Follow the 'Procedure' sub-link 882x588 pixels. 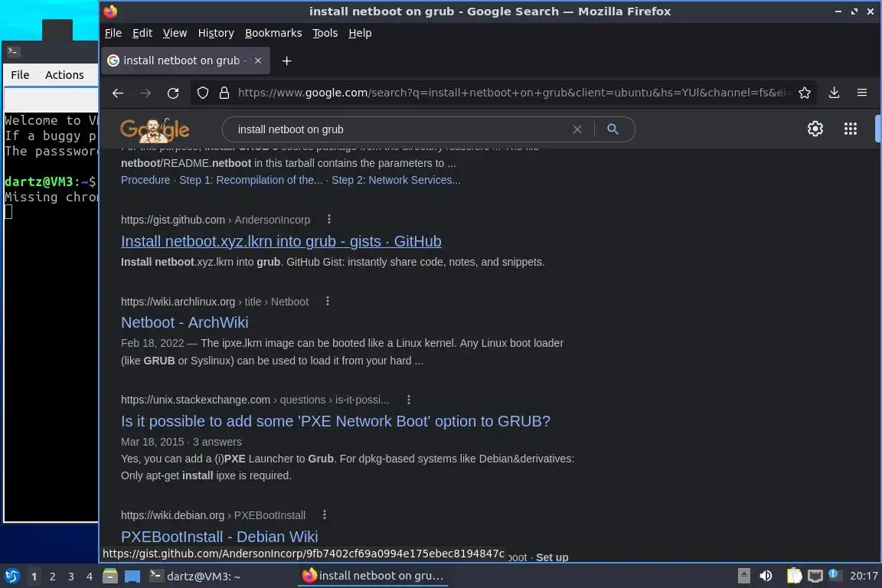tap(145, 180)
